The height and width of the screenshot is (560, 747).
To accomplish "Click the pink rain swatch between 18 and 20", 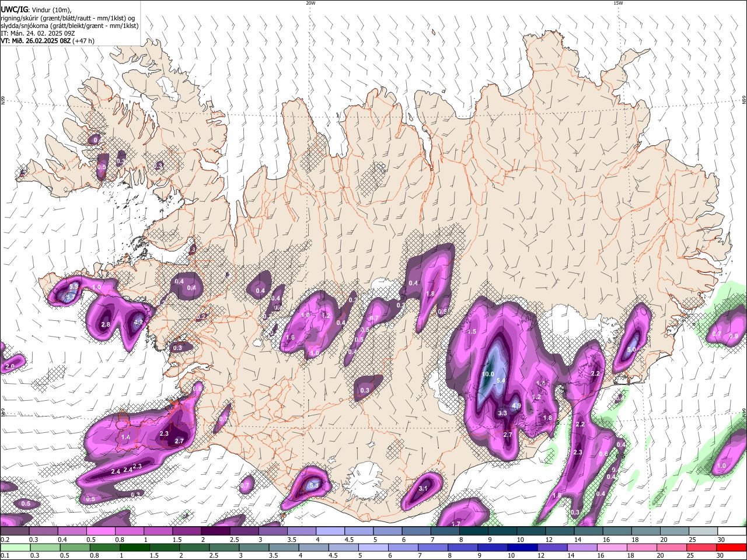I will point(642,547).
